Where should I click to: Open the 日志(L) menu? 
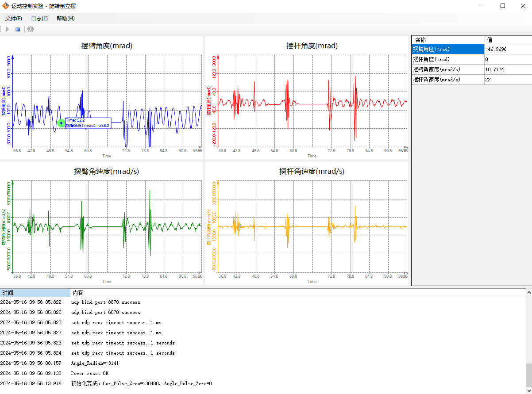[x=39, y=19]
